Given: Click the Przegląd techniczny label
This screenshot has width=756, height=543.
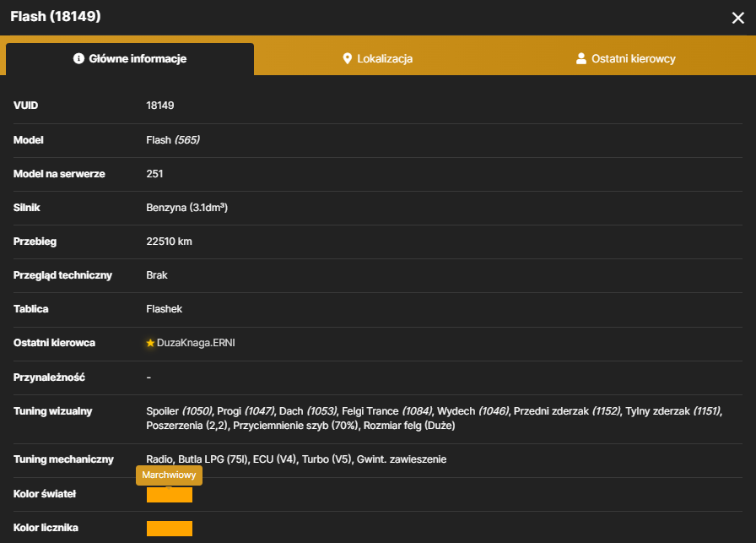Looking at the screenshot, I should [x=62, y=275].
